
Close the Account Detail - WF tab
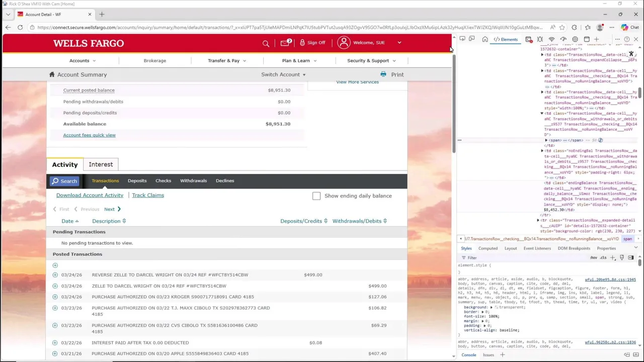coord(90,14)
